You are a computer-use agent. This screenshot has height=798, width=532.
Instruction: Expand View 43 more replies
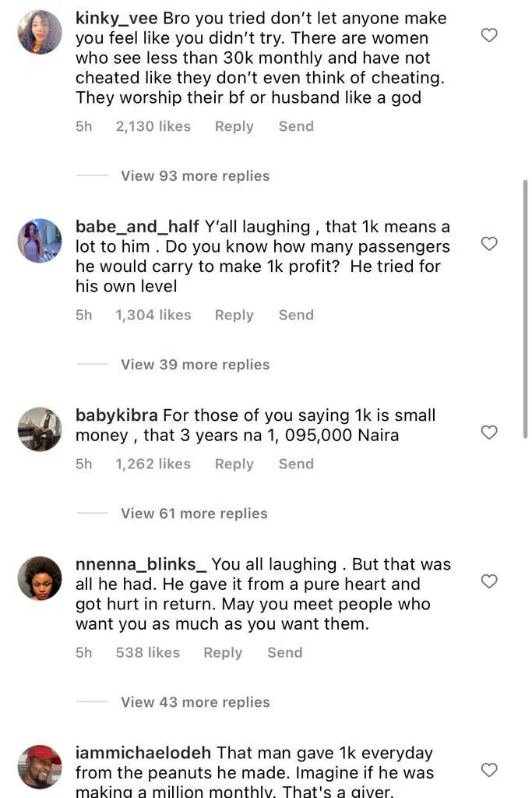point(195,702)
